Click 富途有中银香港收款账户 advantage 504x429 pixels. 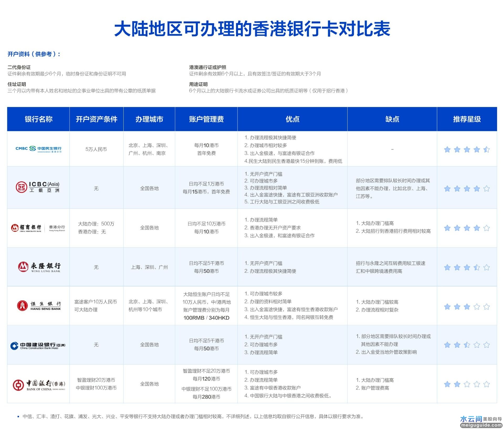(272, 388)
